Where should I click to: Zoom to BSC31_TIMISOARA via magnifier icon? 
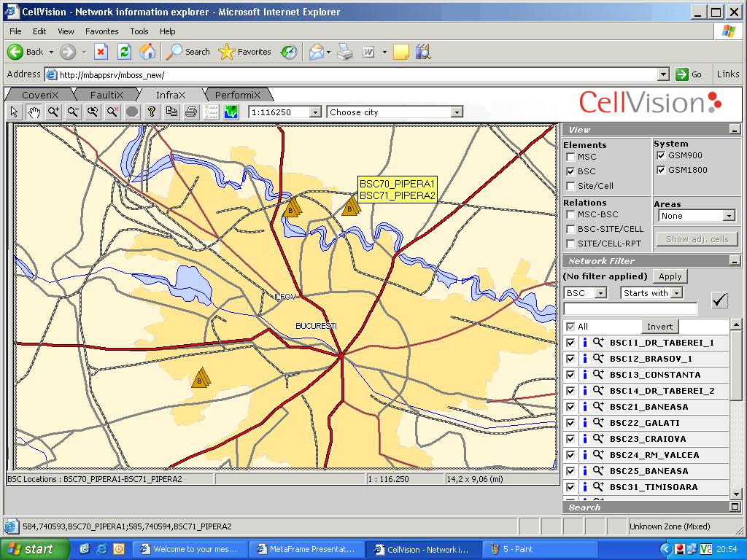tap(598, 486)
